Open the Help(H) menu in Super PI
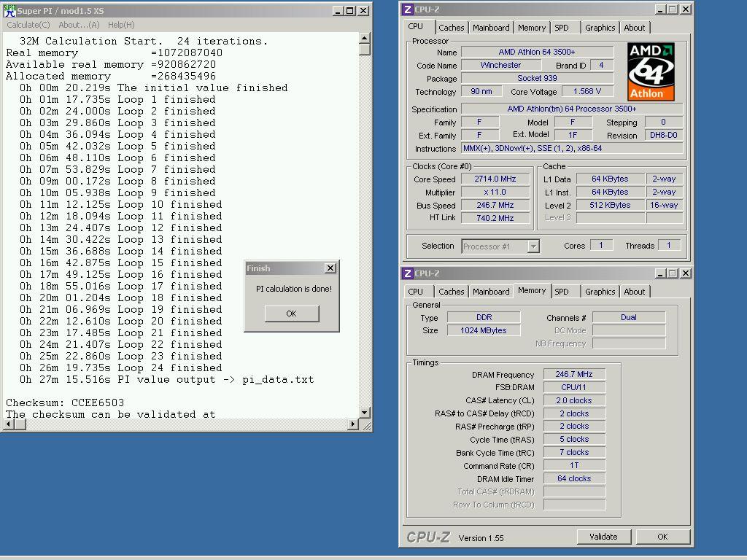 pyautogui.click(x=121, y=25)
